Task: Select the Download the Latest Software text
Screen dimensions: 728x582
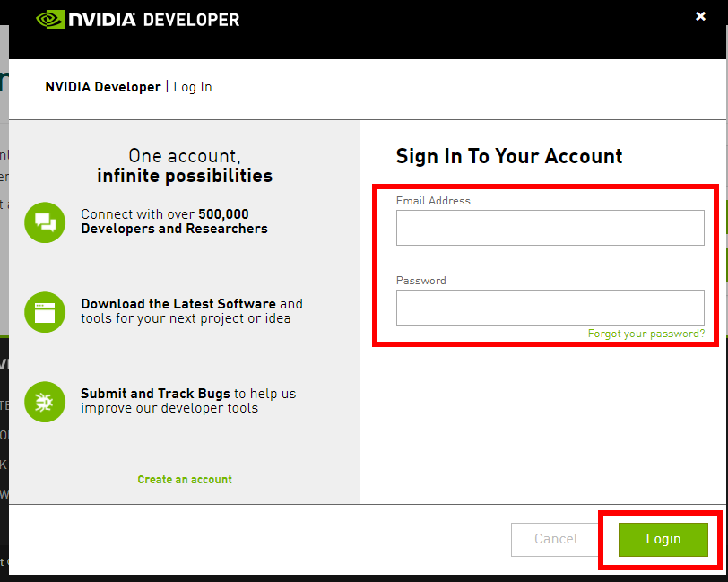Action: [178, 304]
